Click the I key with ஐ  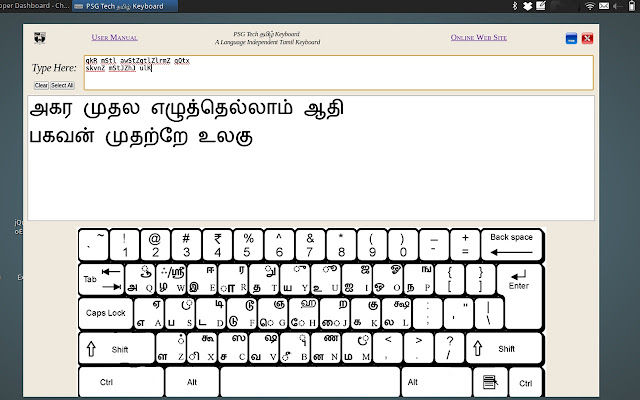(357, 280)
